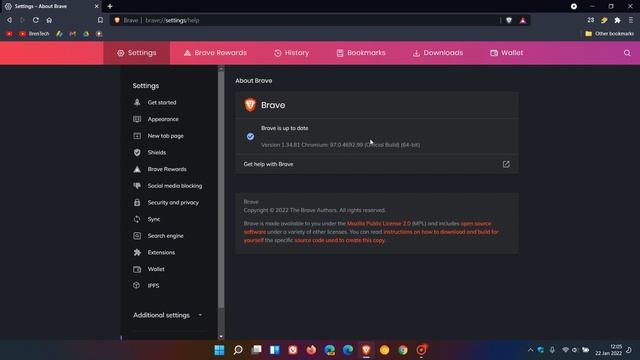Open Appearance settings in sidebar
This screenshot has width=640, height=360.
click(163, 119)
